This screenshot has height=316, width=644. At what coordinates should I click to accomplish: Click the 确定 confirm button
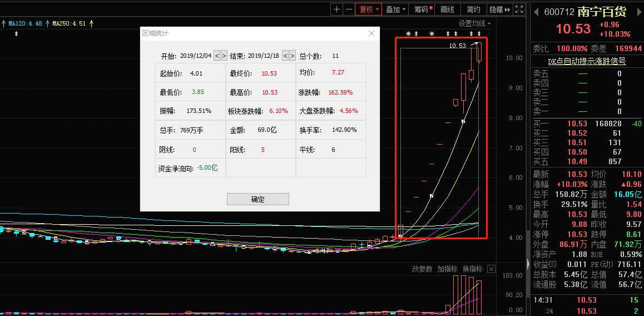click(258, 199)
